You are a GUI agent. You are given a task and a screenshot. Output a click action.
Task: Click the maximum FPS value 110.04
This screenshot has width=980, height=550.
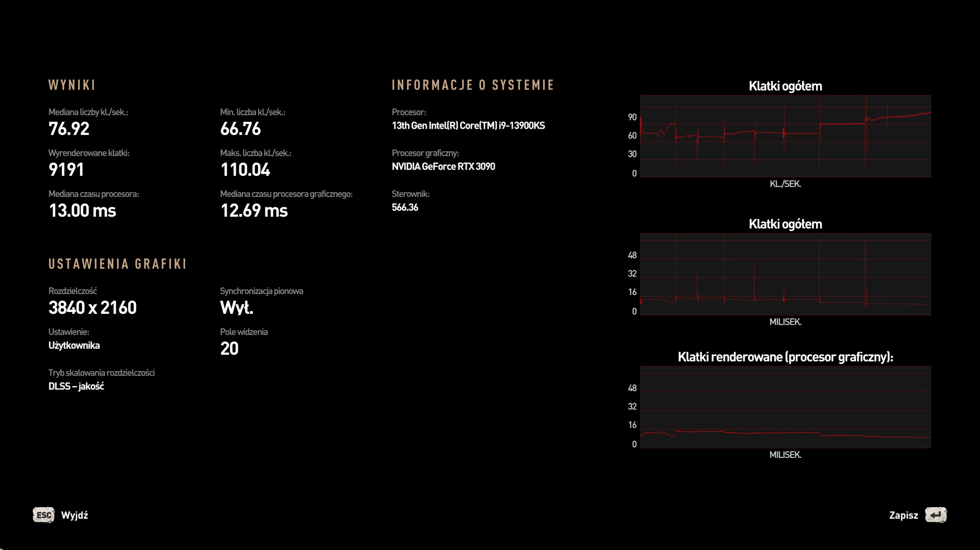click(245, 170)
